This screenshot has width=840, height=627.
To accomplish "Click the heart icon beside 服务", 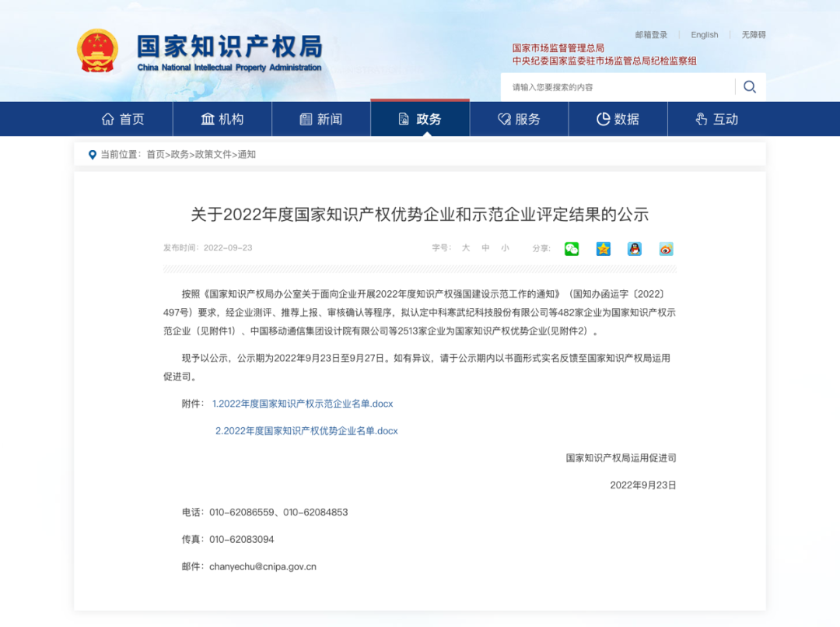I will (504, 119).
